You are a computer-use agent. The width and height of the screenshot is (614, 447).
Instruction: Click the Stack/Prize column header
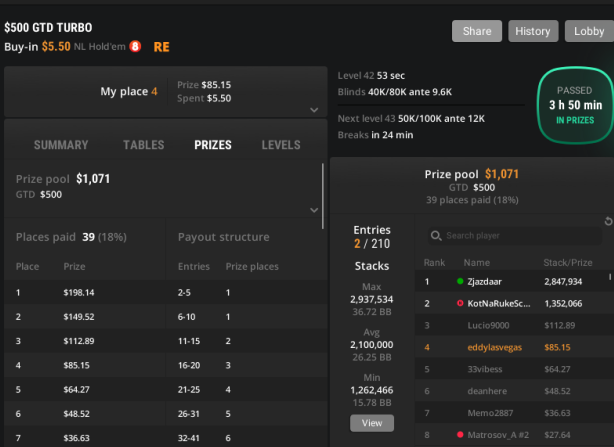pyautogui.click(x=568, y=263)
